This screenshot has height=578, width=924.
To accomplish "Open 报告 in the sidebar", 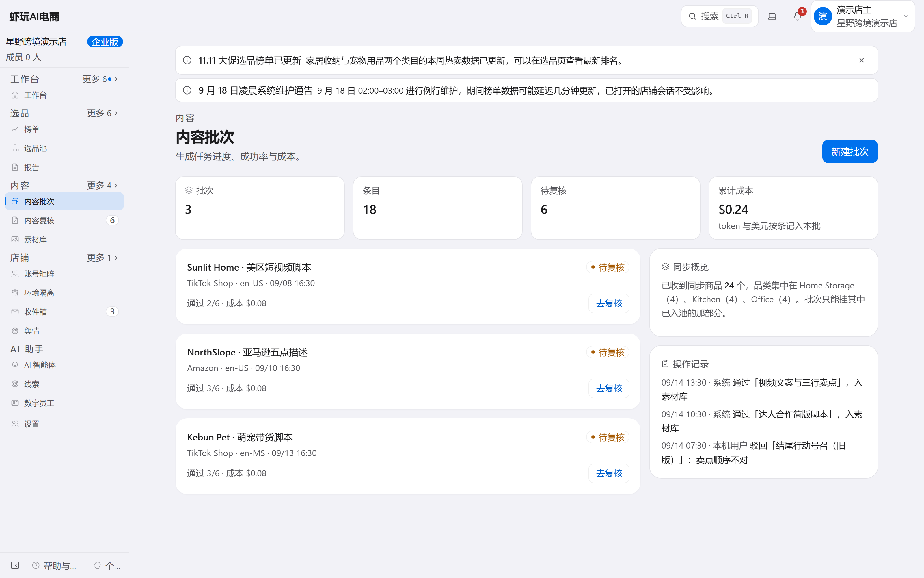I will pos(64,167).
